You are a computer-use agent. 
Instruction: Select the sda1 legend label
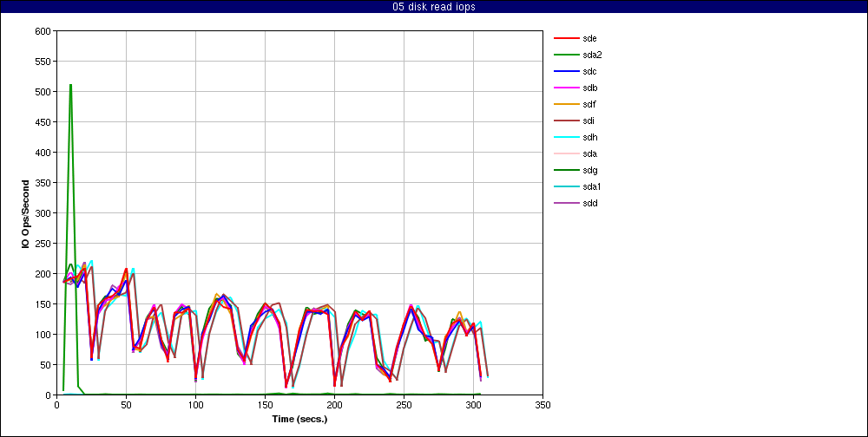(592, 186)
